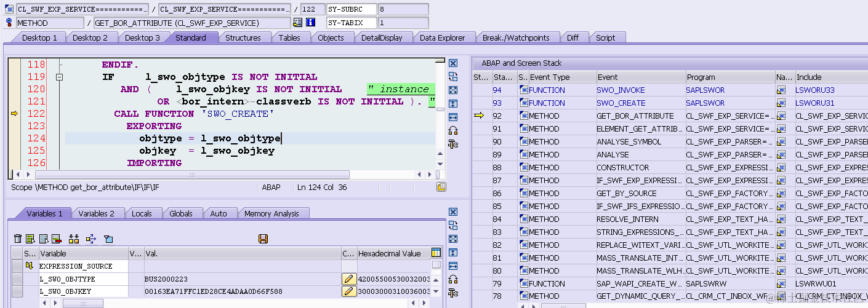Click the LSWORU33 include link

[814, 90]
